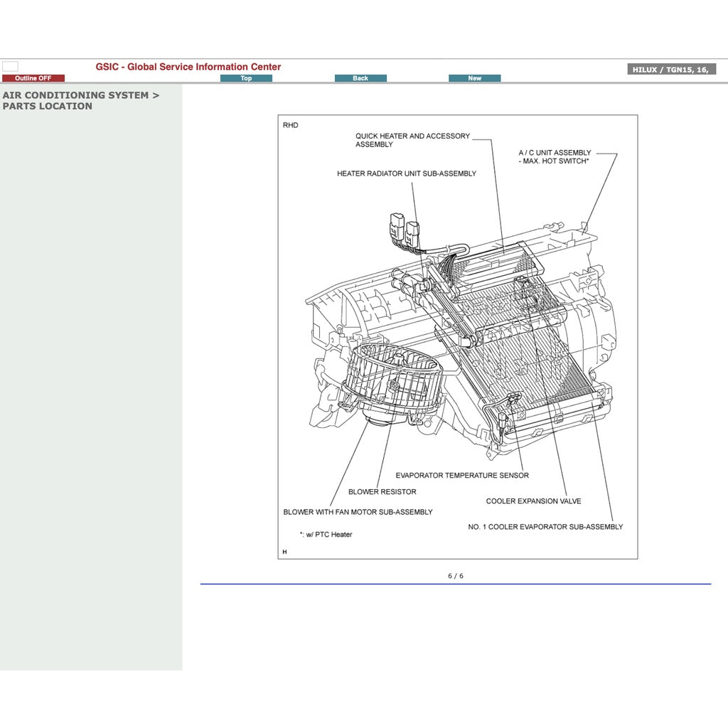Click the blank checkbox at top-left corner
The height and width of the screenshot is (728, 728).
(12, 64)
